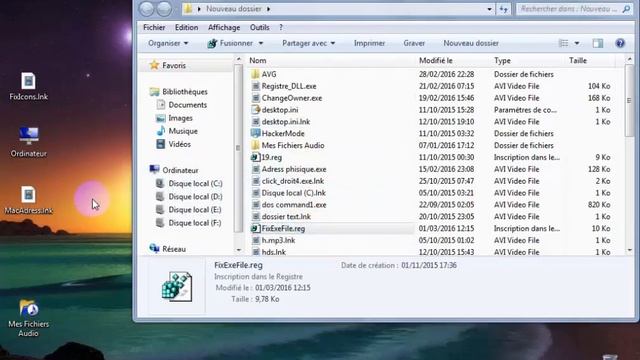Expand path after Nouveau dossier breadcrumb

tap(269, 9)
